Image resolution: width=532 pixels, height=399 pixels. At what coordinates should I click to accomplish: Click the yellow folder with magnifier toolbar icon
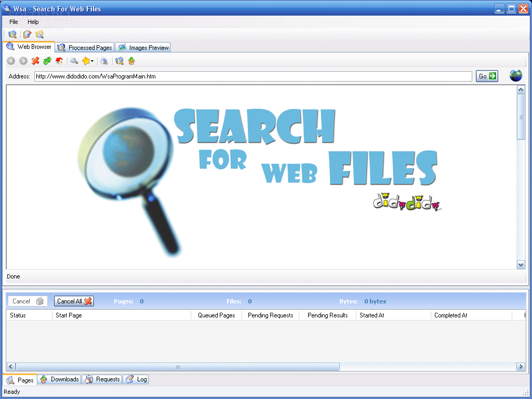[x=39, y=34]
